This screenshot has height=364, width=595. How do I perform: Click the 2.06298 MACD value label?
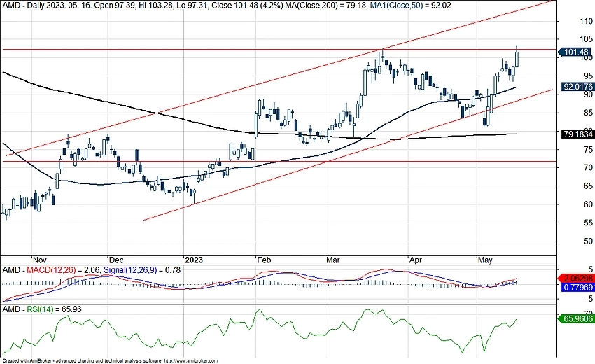577,279
